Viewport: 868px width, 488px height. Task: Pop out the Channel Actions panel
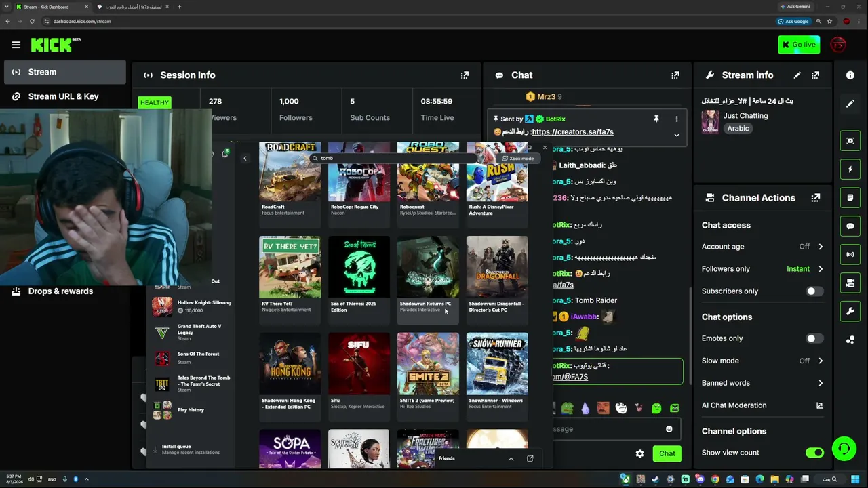815,198
